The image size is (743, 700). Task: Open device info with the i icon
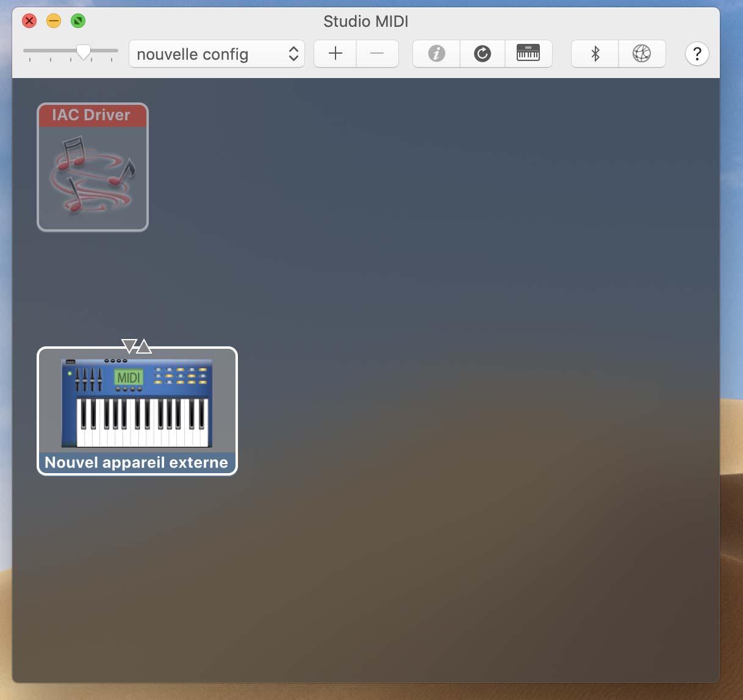point(436,54)
